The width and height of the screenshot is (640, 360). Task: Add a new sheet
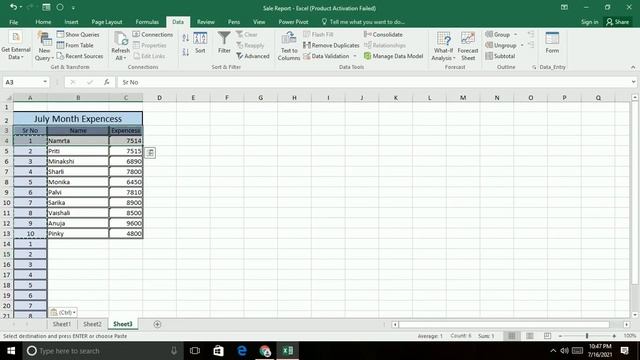[157, 324]
